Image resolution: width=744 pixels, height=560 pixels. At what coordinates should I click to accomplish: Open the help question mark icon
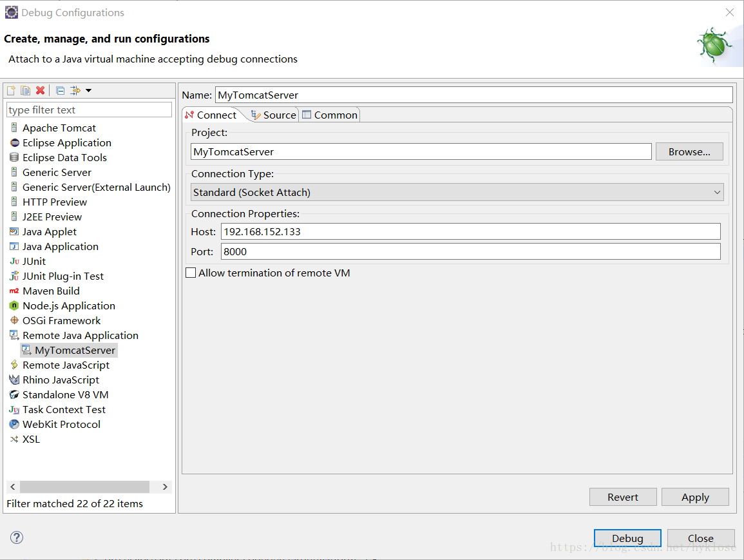click(17, 537)
